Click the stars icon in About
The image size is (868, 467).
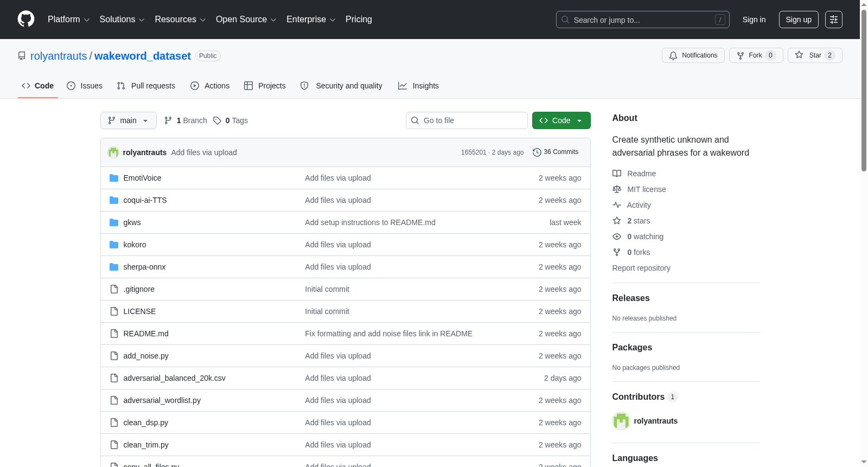point(617,221)
